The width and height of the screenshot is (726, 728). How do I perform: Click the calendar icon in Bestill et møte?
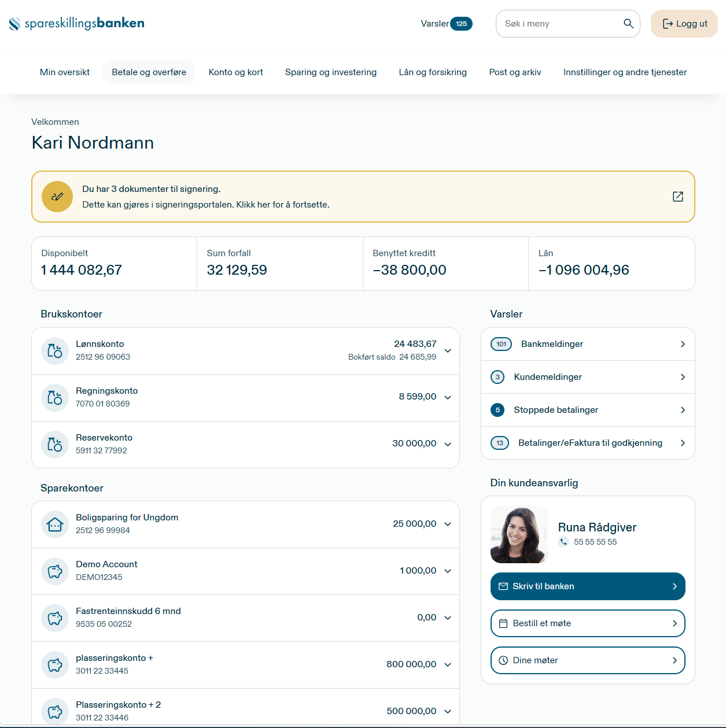click(503, 623)
